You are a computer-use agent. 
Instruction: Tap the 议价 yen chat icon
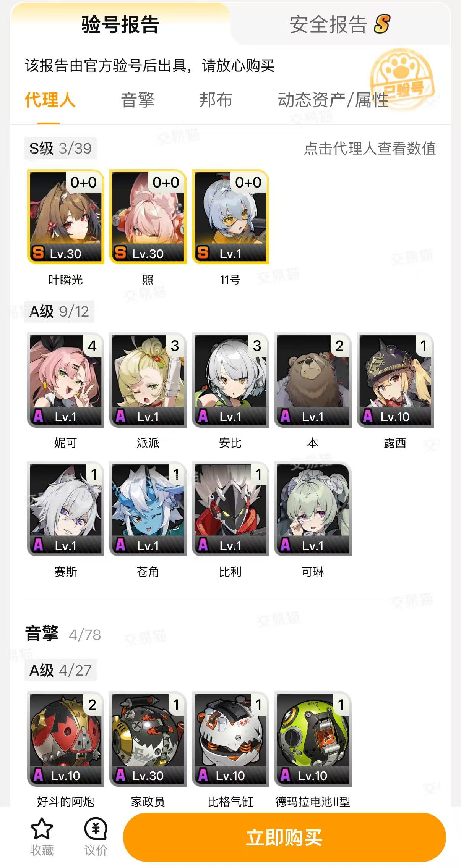pos(96,829)
